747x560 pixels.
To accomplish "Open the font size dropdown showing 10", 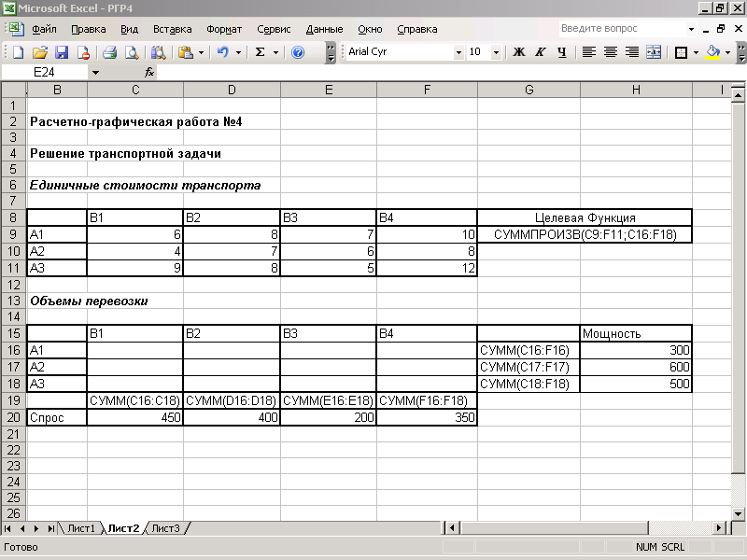I will click(x=496, y=52).
